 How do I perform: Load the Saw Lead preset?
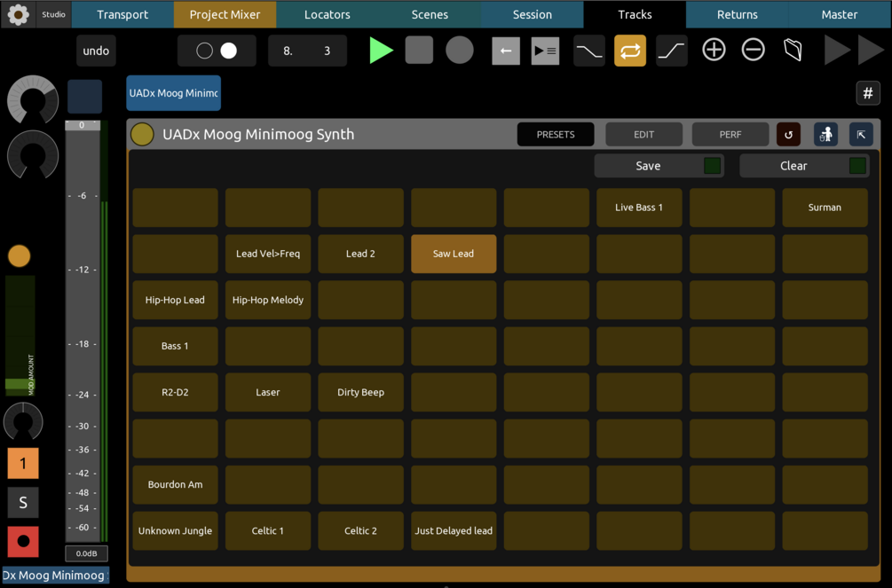coord(454,254)
